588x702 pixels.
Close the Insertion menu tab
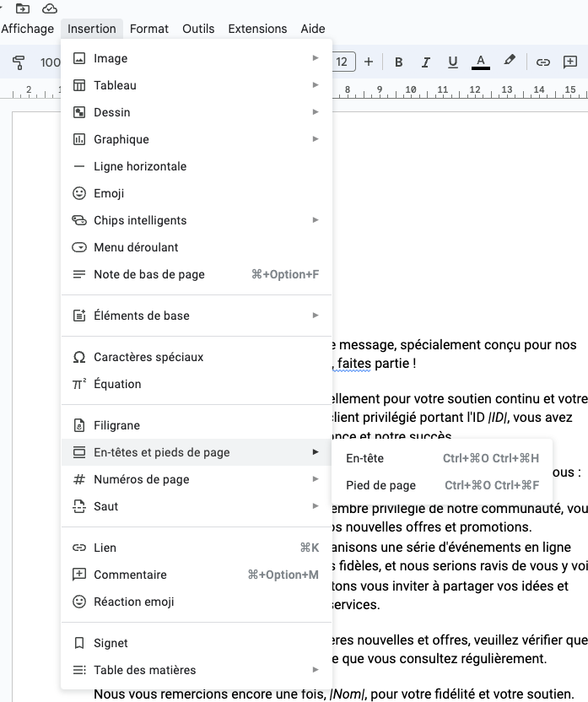(92, 29)
